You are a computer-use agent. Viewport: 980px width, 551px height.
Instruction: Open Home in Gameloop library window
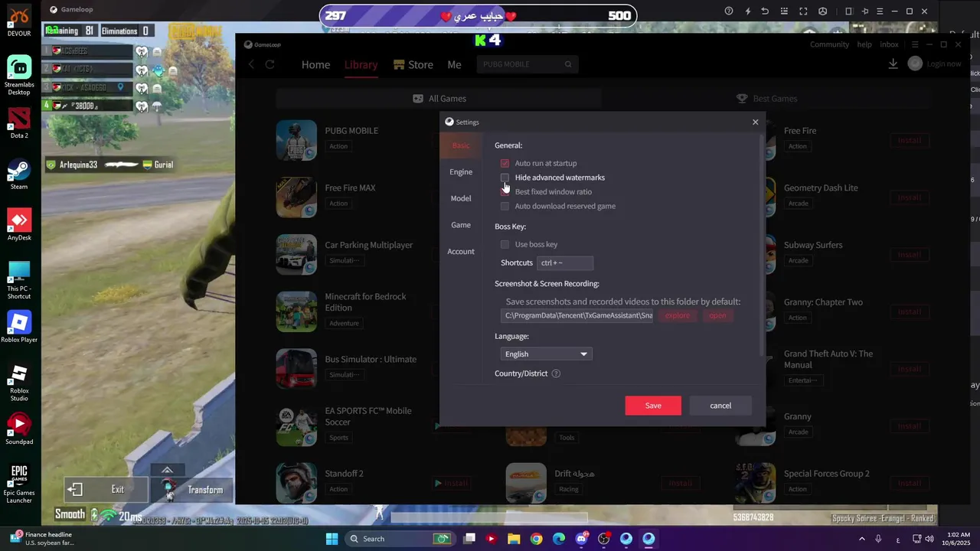[x=315, y=64]
